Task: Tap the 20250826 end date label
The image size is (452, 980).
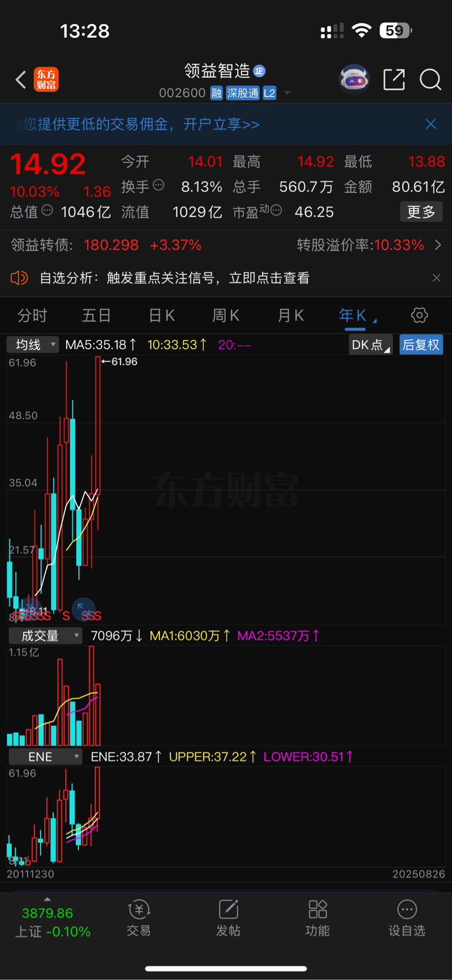Action: [x=419, y=874]
